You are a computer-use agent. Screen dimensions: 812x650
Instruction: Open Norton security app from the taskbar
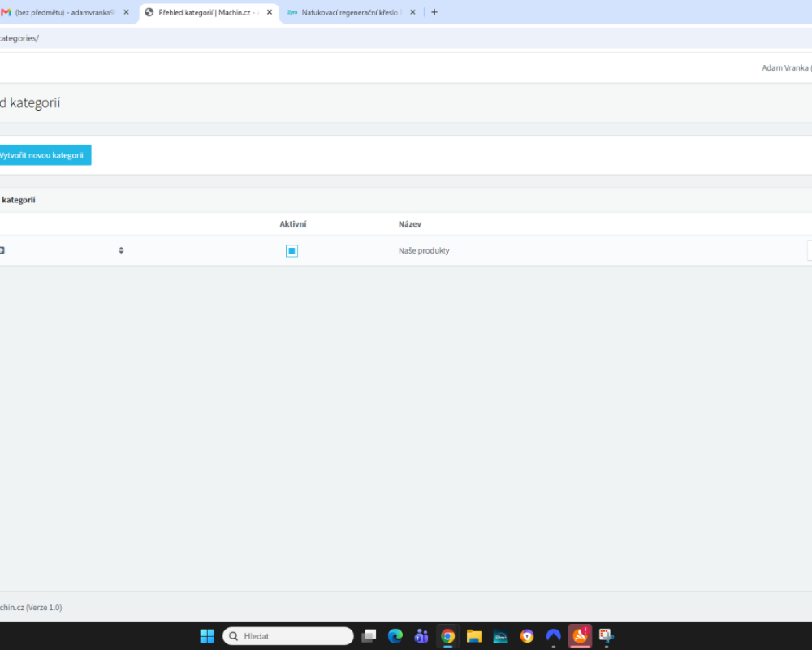(527, 636)
